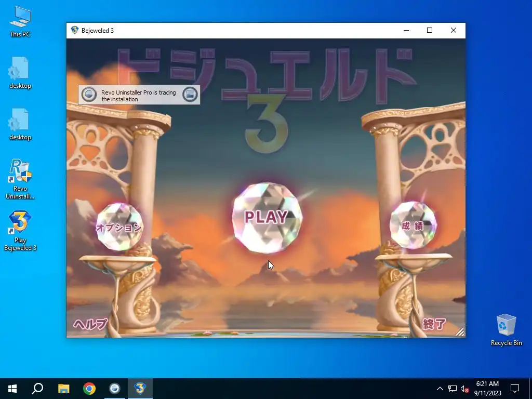Select the first desktop file icon
The height and width of the screenshot is (399, 532).
point(20,73)
